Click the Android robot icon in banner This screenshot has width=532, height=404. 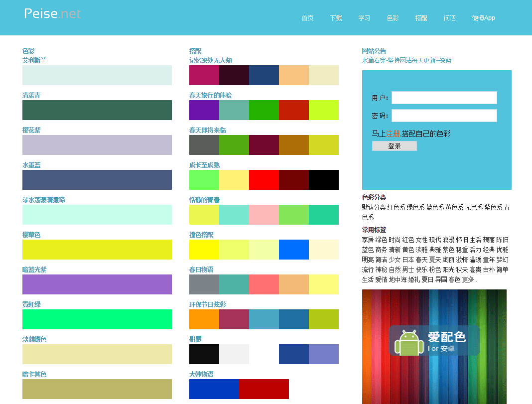[x=408, y=341]
